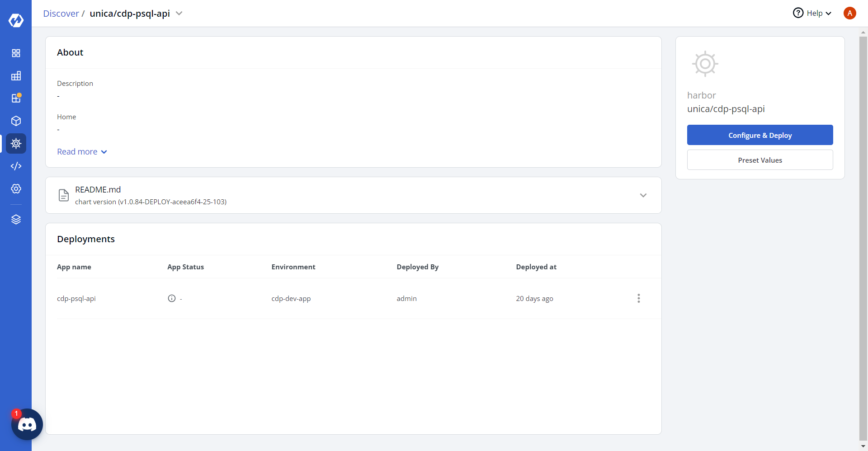
Task: Open the Help dropdown menu
Action: click(x=812, y=13)
